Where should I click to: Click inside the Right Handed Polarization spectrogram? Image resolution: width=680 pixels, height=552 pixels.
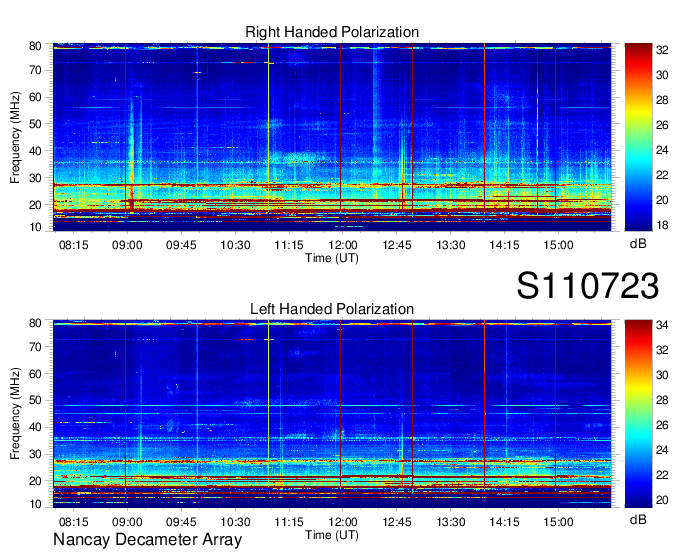click(332, 137)
